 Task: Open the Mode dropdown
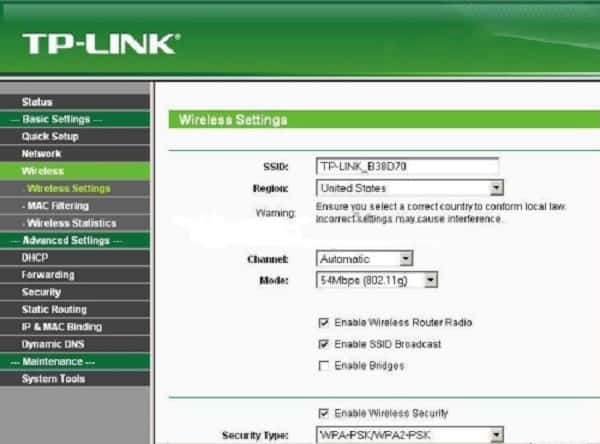(377, 280)
